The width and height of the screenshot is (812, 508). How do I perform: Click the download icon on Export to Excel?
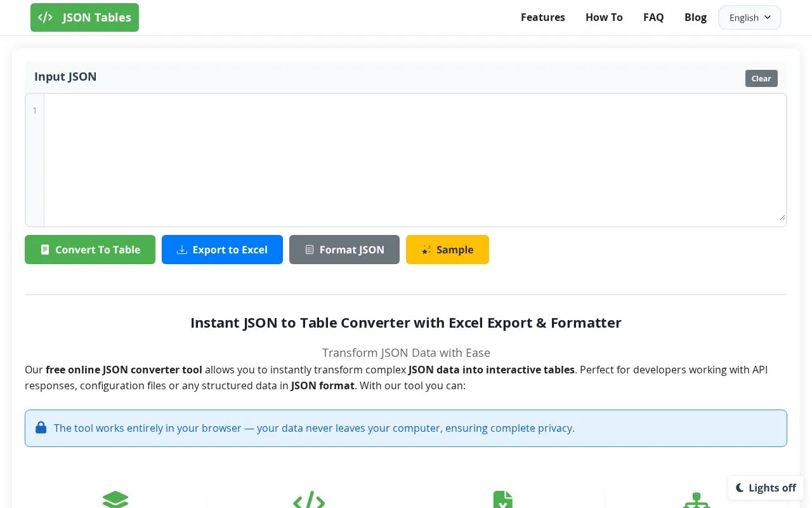(x=181, y=250)
